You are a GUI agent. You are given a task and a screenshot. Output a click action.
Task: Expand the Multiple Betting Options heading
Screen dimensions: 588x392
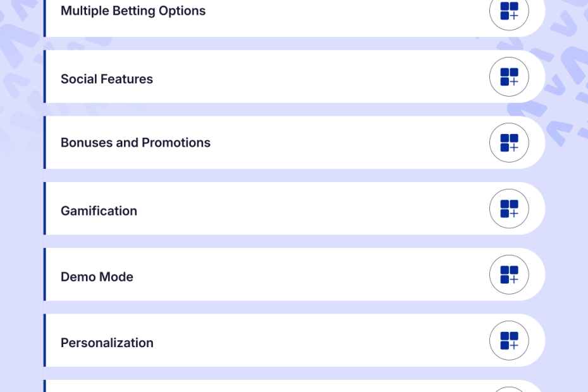coord(133,11)
